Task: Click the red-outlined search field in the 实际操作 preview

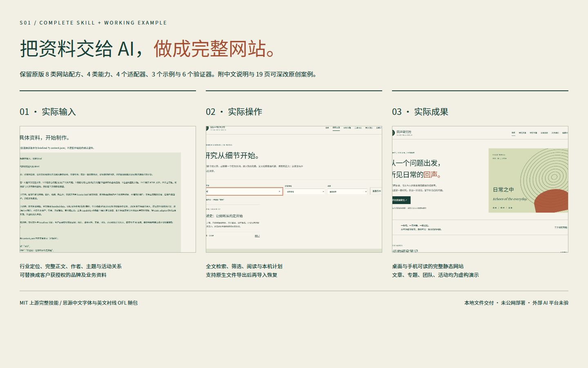Action: pos(244,191)
